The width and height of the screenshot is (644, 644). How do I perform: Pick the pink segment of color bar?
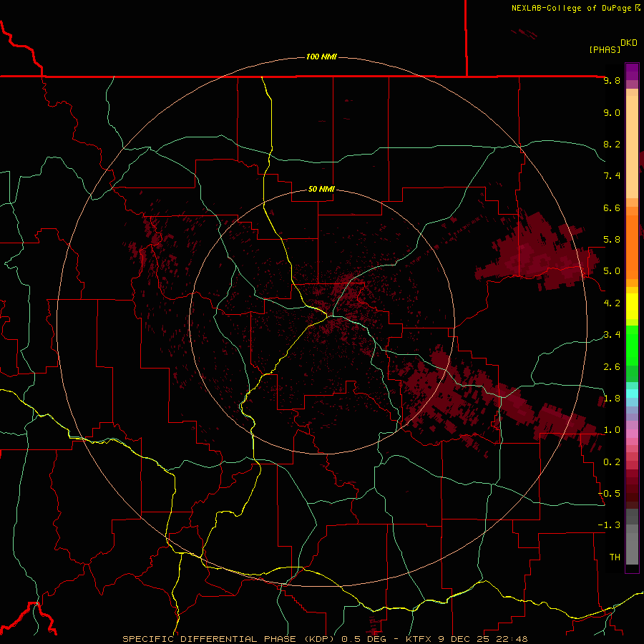click(632, 434)
